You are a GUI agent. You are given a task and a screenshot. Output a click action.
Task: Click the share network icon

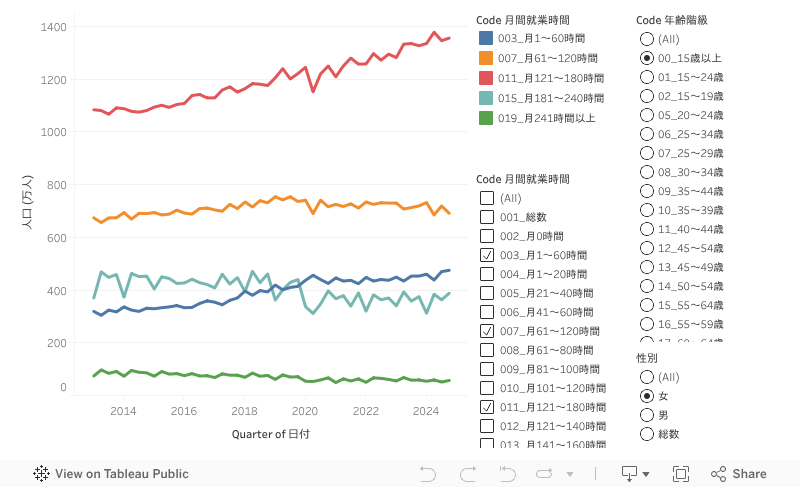tap(718, 474)
